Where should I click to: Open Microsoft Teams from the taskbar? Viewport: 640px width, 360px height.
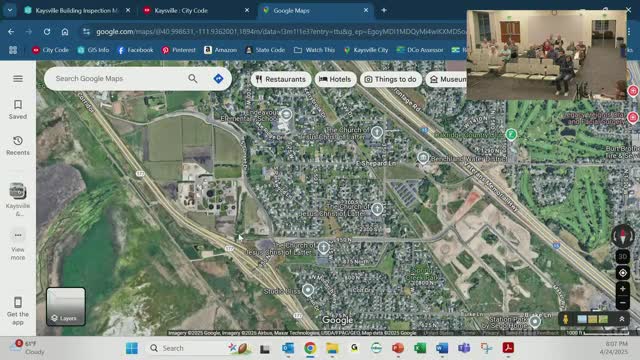(464, 348)
